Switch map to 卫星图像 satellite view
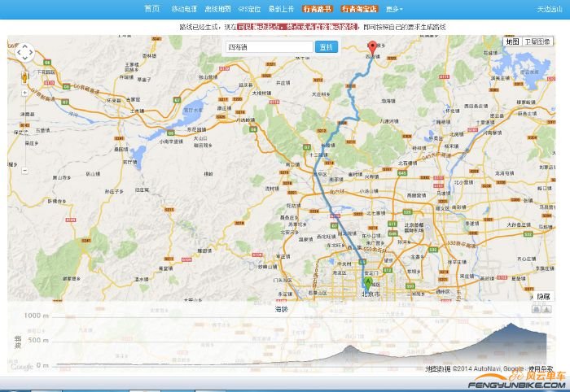The height and width of the screenshot is (392, 570). click(537, 41)
